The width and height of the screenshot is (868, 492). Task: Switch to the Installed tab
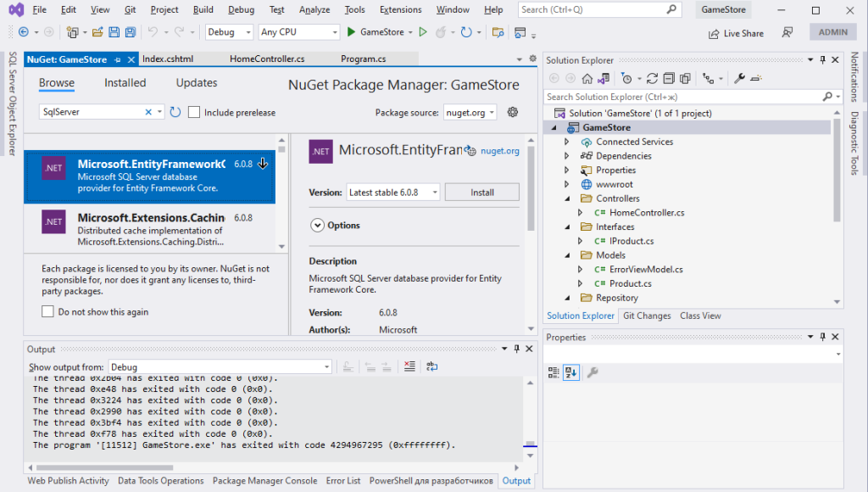(x=125, y=82)
